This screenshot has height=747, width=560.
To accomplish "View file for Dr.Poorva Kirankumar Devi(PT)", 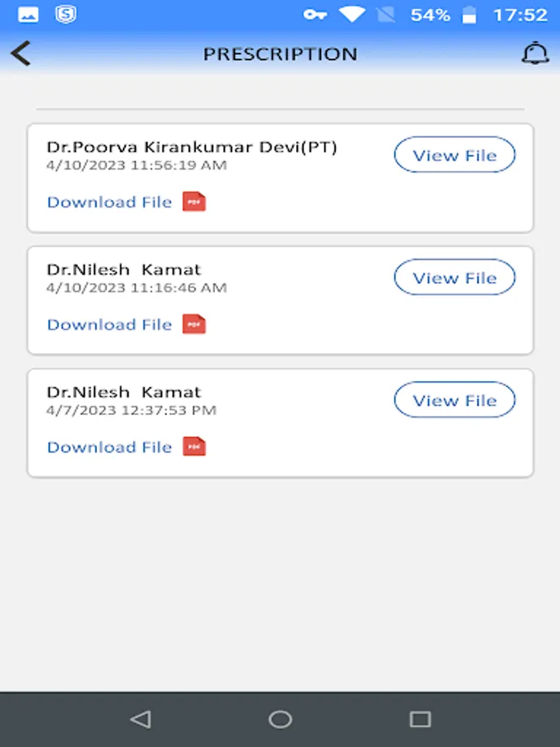I will 455,155.
